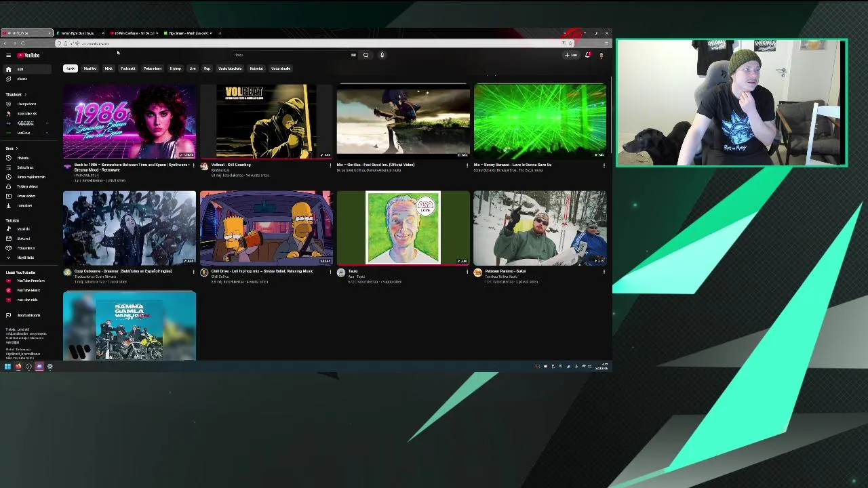Open the on-screen keyboard icon in search
This screenshot has width=868, height=488.
click(353, 55)
